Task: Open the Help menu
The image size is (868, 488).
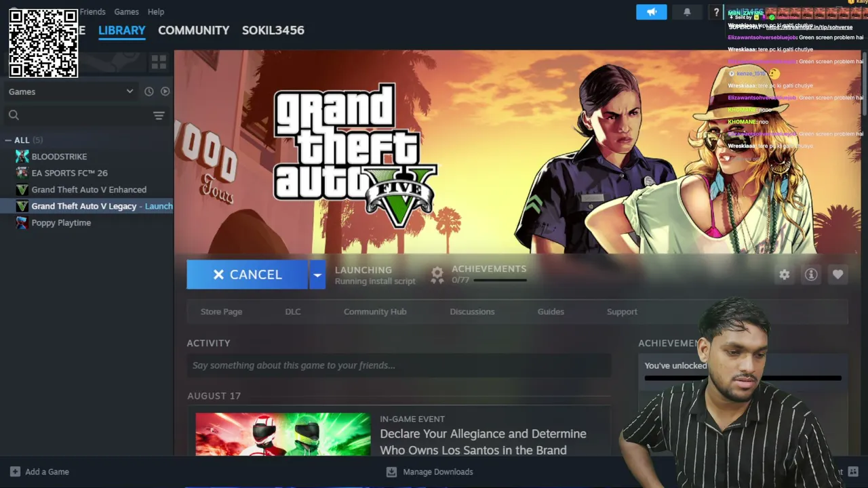Action: pos(156,12)
